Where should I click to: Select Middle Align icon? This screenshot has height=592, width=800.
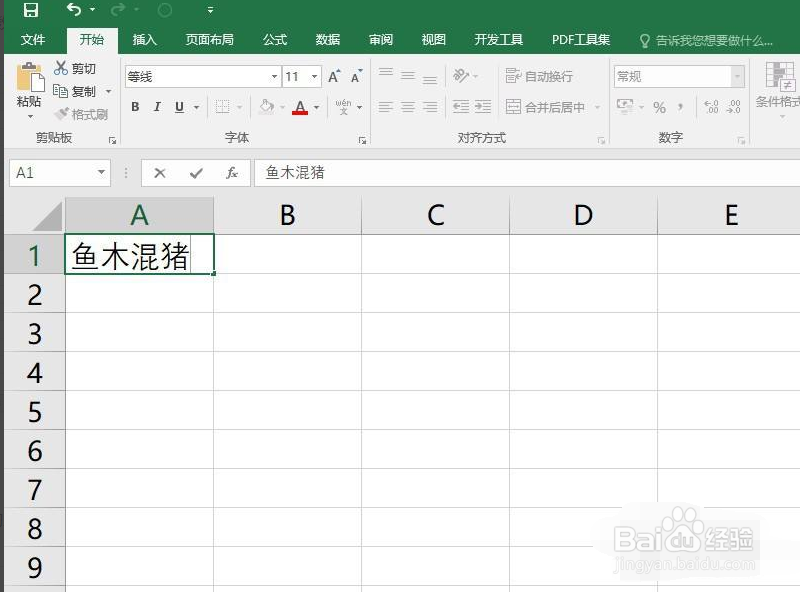(x=408, y=76)
